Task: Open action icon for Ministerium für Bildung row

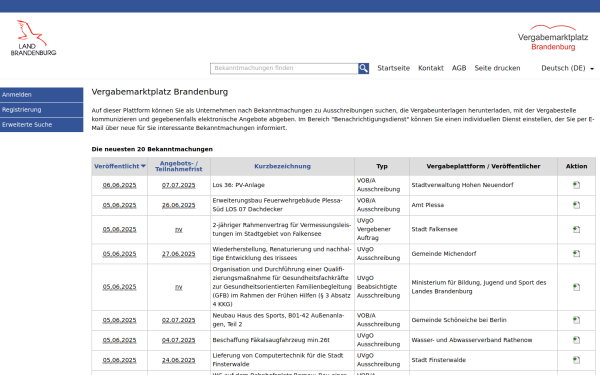Action: click(x=576, y=287)
